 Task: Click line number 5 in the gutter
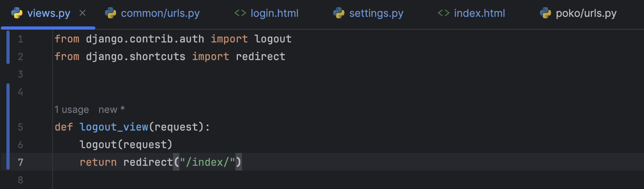(20, 127)
